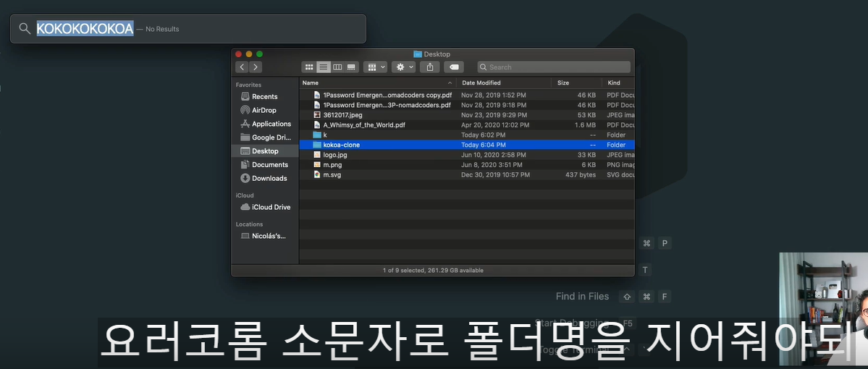Screen dimensions: 868x369
Task: Click the m.svg file icon
Action: point(316,175)
